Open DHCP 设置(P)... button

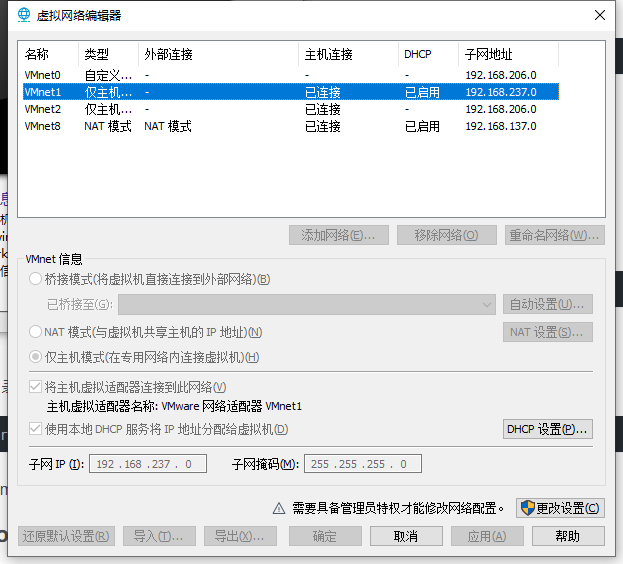pos(548,429)
